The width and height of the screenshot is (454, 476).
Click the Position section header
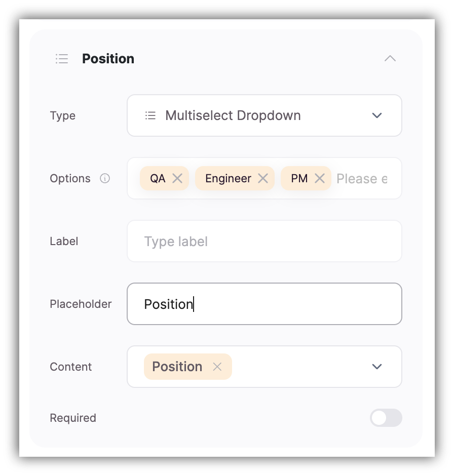108,59
